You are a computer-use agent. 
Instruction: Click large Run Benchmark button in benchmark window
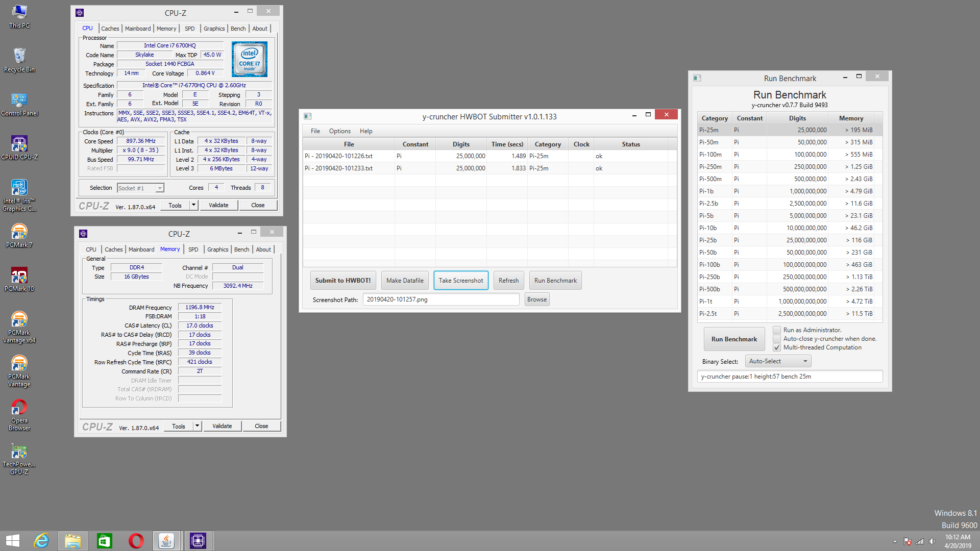coord(734,339)
